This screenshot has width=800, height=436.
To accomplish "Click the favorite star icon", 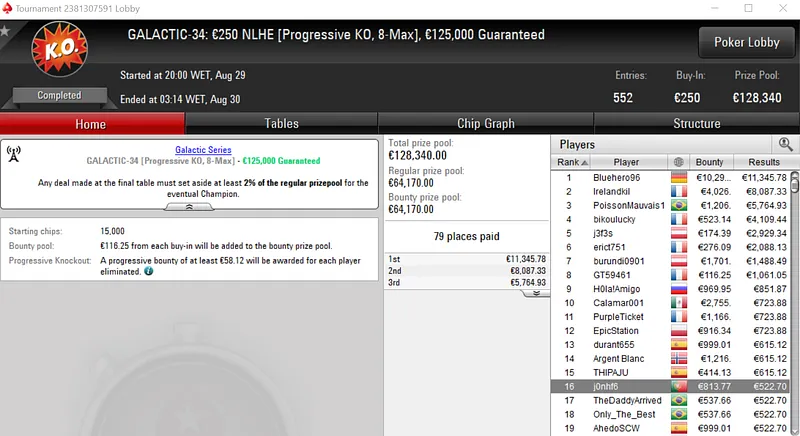I will (5, 31).
